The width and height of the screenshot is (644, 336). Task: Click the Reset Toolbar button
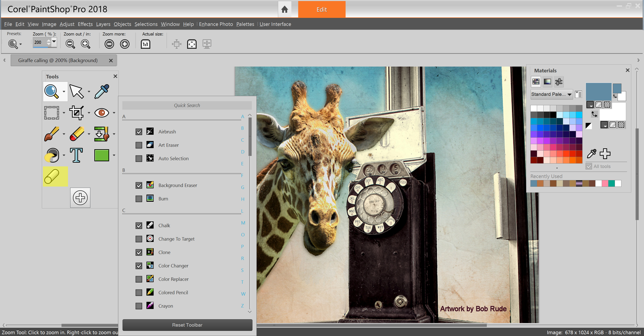click(187, 325)
